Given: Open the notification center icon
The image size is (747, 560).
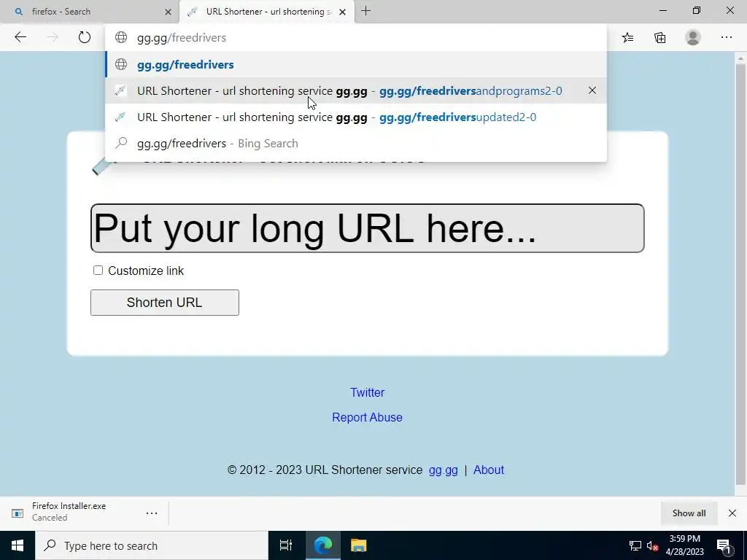Looking at the screenshot, I should point(723,545).
